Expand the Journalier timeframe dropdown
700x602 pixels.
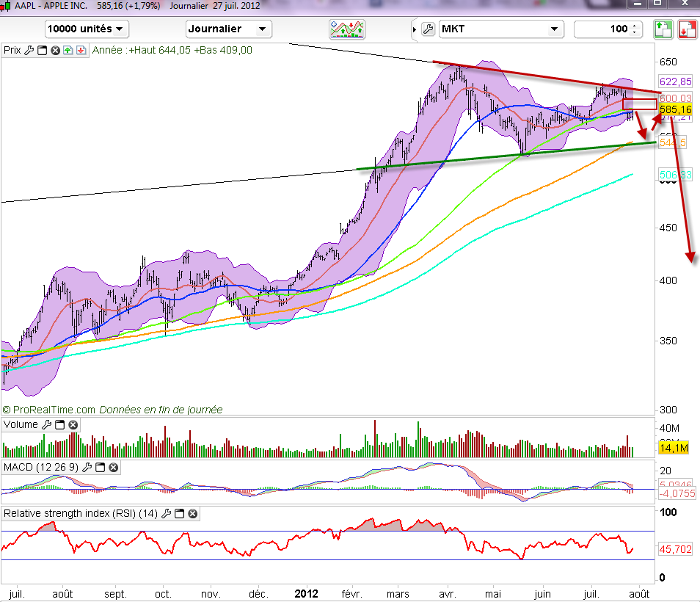pos(228,29)
